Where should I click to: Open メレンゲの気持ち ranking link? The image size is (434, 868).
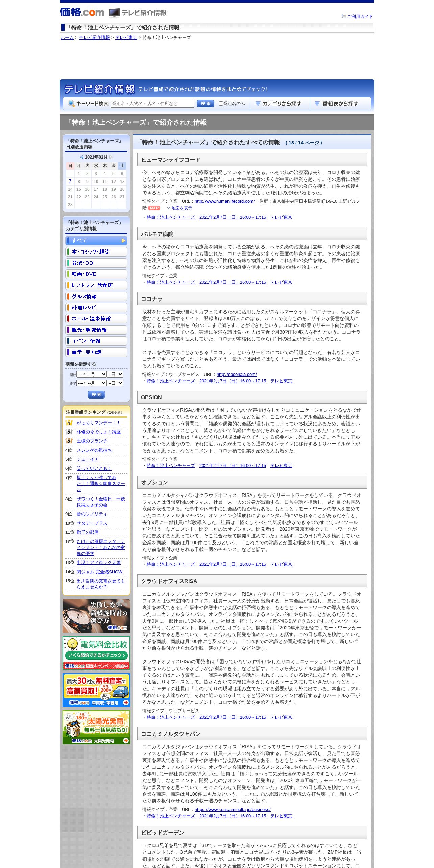click(x=94, y=450)
